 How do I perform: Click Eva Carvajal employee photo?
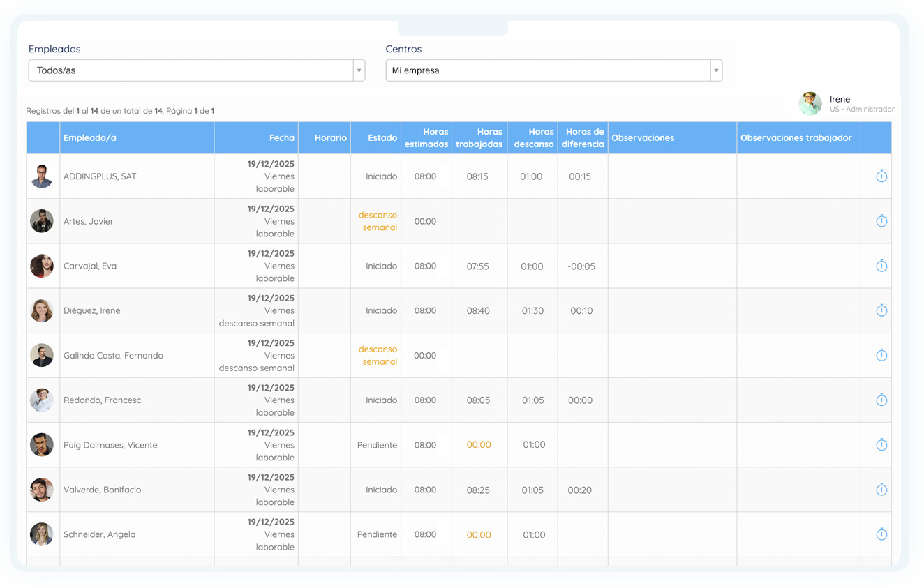(42, 266)
